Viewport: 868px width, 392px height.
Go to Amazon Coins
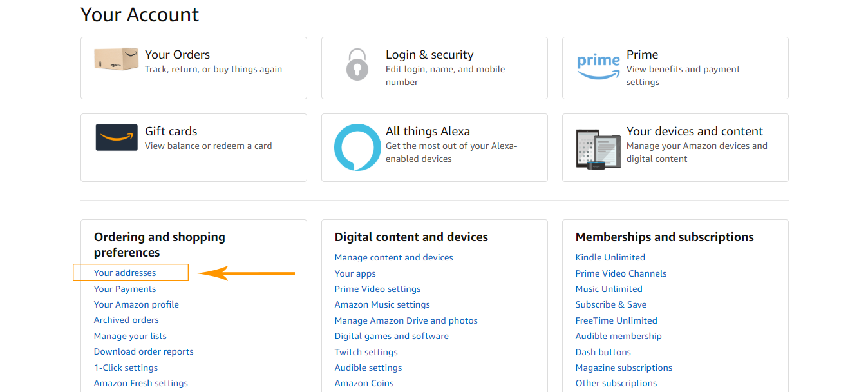[x=364, y=383]
